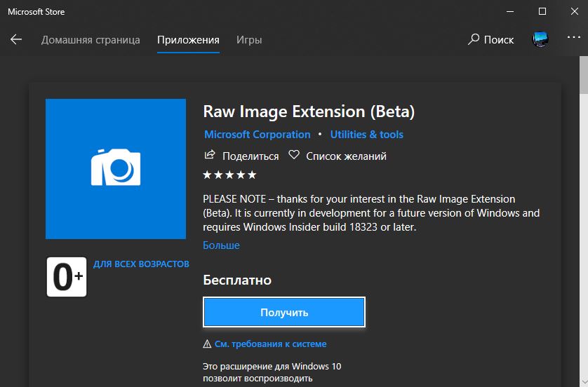Open the Домашняя страница tab
The width and height of the screenshot is (588, 387).
pyautogui.click(x=91, y=40)
